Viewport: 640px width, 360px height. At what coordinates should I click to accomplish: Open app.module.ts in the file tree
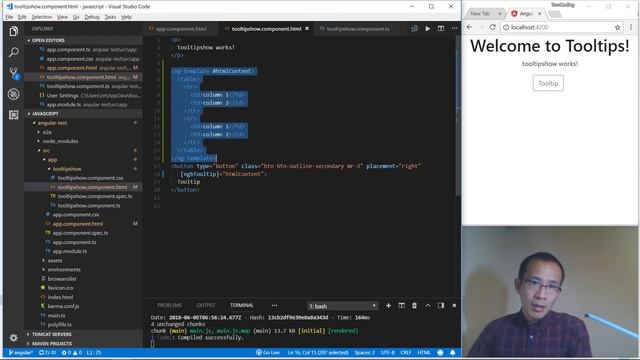(x=69, y=251)
